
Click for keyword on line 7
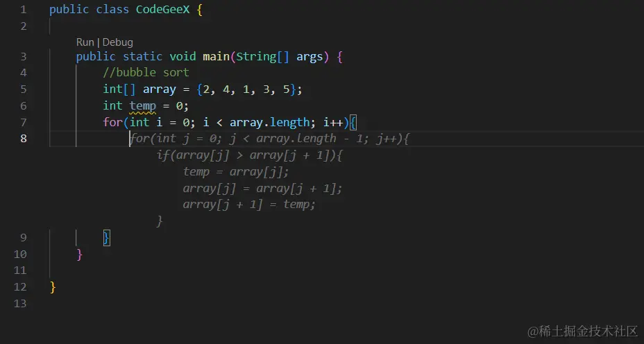click(112, 122)
